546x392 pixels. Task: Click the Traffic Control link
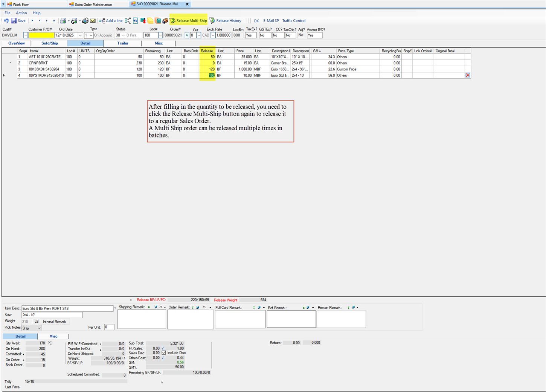[294, 21]
